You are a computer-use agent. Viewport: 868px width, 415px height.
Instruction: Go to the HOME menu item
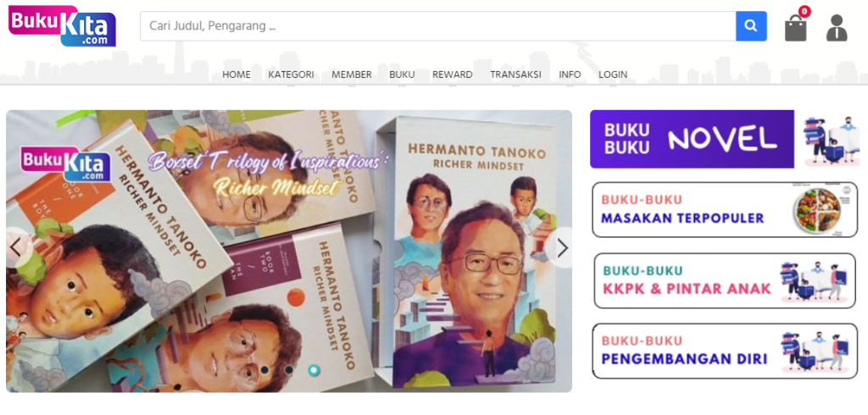coord(236,75)
